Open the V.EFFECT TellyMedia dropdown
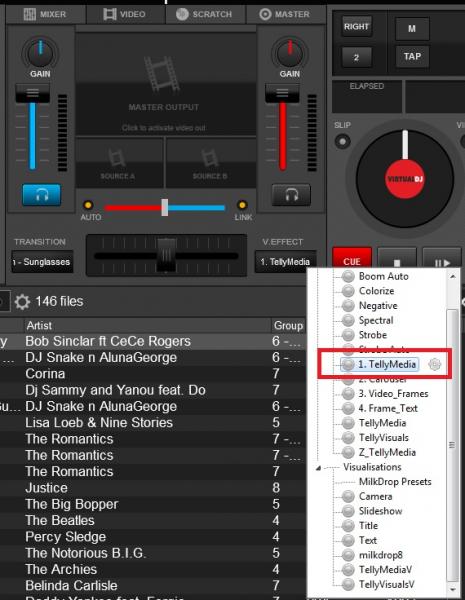 pos(286,262)
